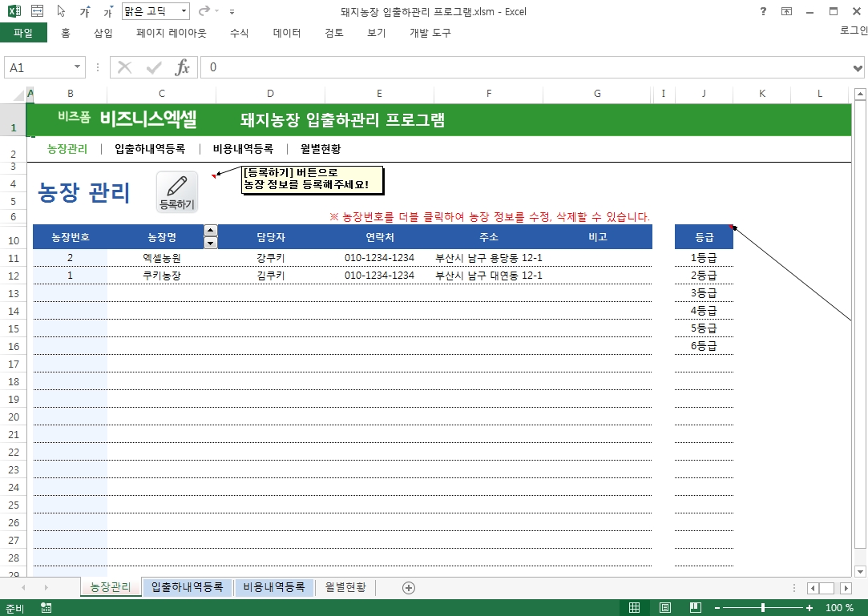This screenshot has width=868, height=616.
Task: Add a new sheet with plus icon
Action: coord(409,587)
